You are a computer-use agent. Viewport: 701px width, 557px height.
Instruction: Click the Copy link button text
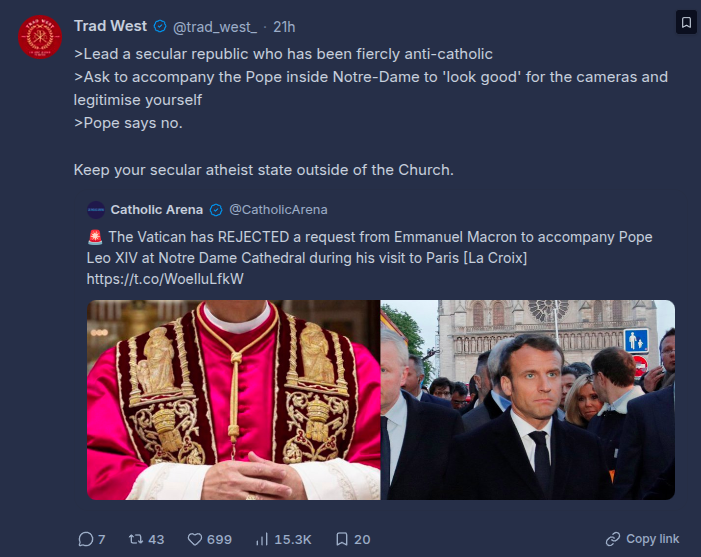(x=652, y=539)
